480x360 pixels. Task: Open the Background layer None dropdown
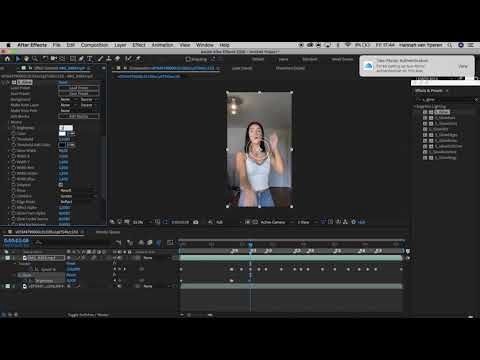[x=68, y=99]
